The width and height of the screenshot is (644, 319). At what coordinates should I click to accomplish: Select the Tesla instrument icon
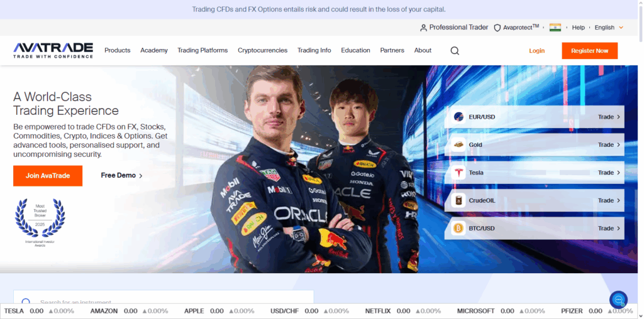point(458,173)
